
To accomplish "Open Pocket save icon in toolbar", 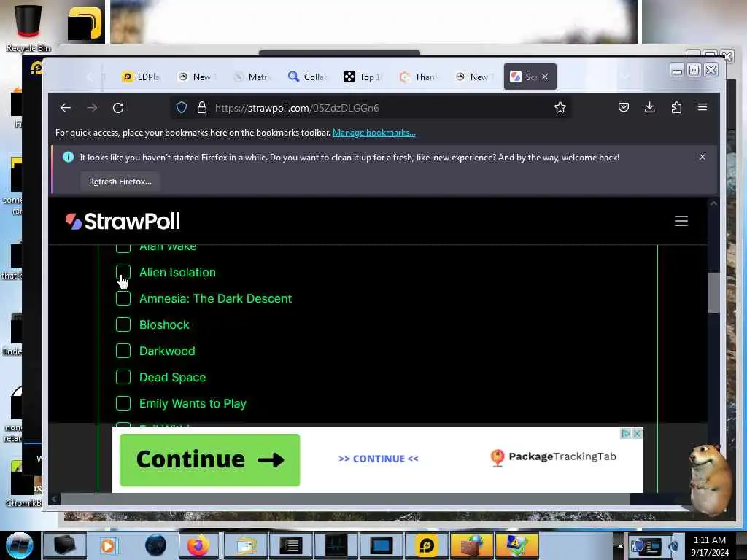I will click(623, 107).
